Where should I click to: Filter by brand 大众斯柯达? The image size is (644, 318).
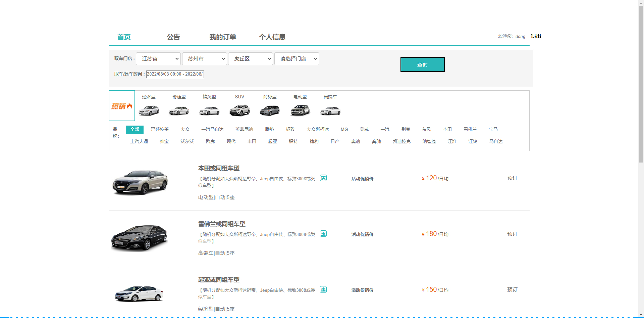(x=318, y=130)
